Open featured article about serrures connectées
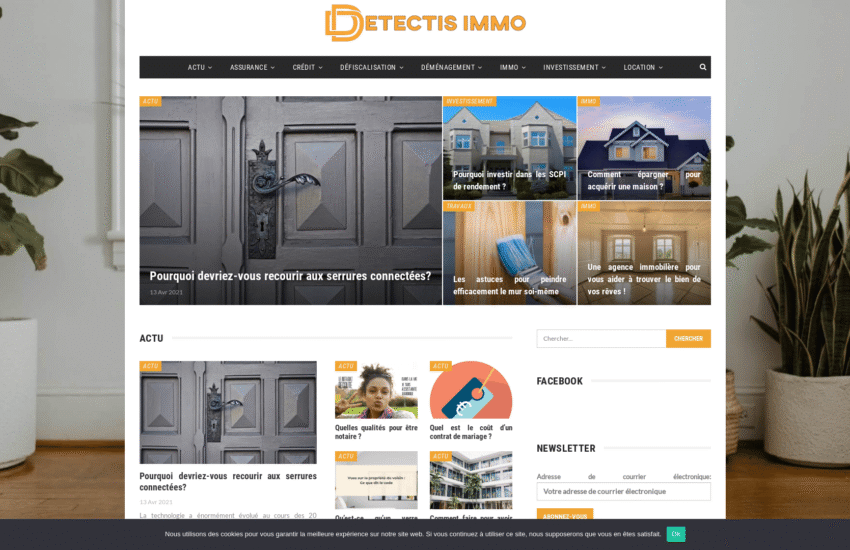850x550 pixels. click(290, 276)
